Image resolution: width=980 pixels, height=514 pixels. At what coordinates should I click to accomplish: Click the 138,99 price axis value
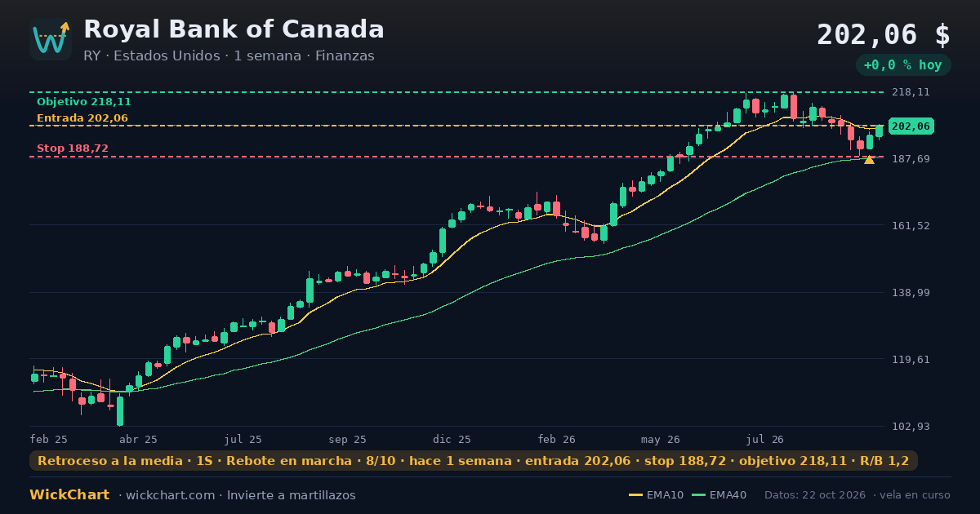[x=911, y=293]
